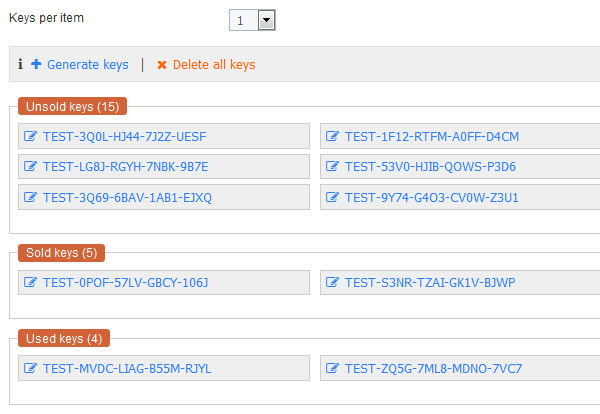Click the blue plus icon for generating keys
The height and width of the screenshot is (414, 600).
pos(36,64)
